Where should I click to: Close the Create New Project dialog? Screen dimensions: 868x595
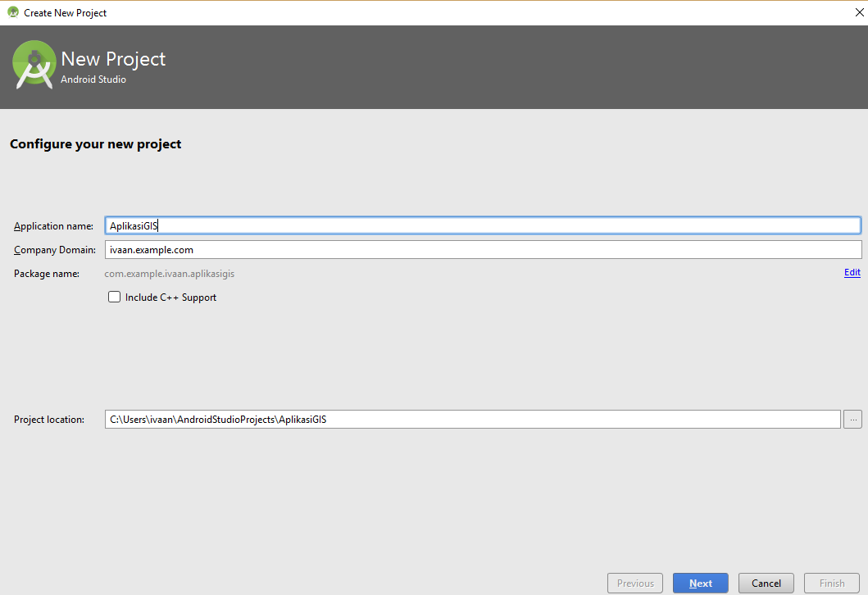tap(858, 12)
